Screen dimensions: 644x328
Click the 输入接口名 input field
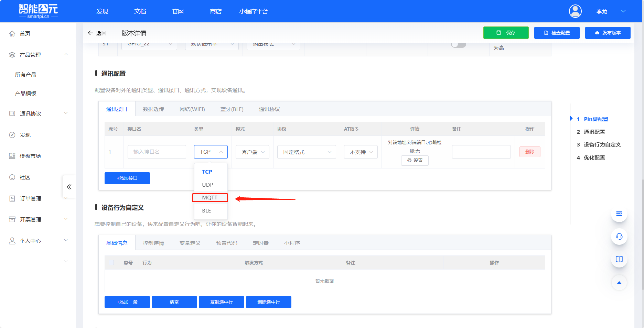tap(157, 152)
